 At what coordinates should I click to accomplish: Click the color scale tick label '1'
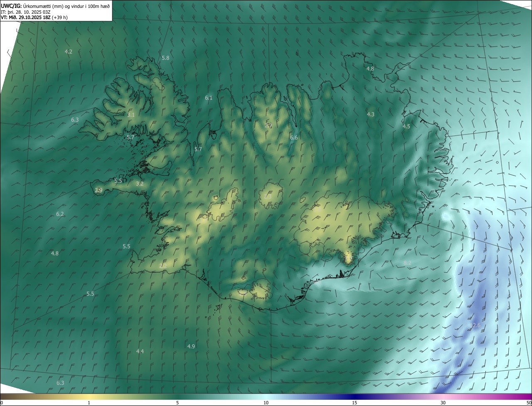point(89,403)
